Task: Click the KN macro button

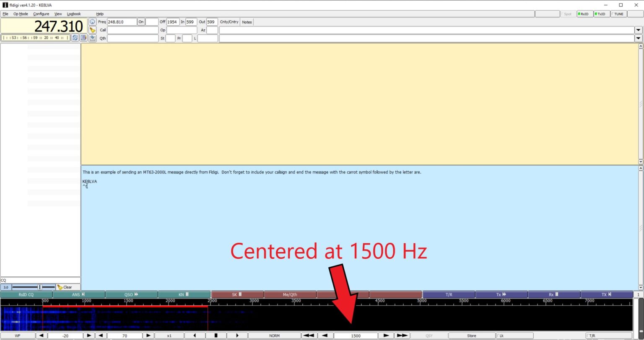Action: [184, 295]
